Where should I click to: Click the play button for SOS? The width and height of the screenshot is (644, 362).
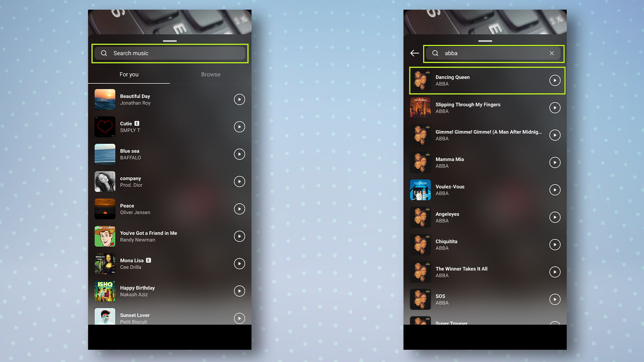(554, 299)
